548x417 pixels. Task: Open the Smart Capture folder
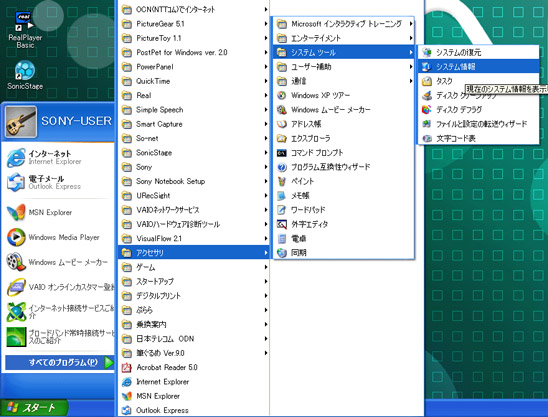[193, 124]
